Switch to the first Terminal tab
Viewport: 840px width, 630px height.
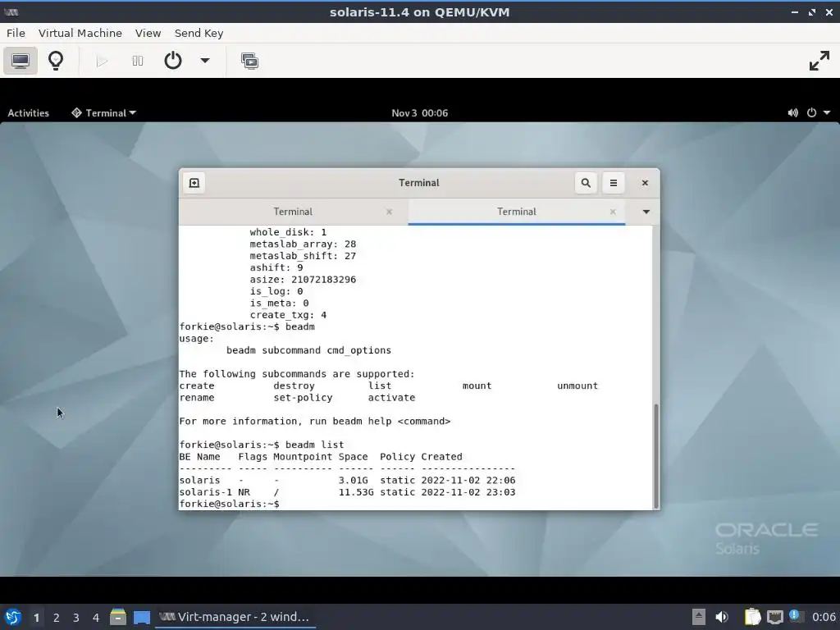click(293, 212)
